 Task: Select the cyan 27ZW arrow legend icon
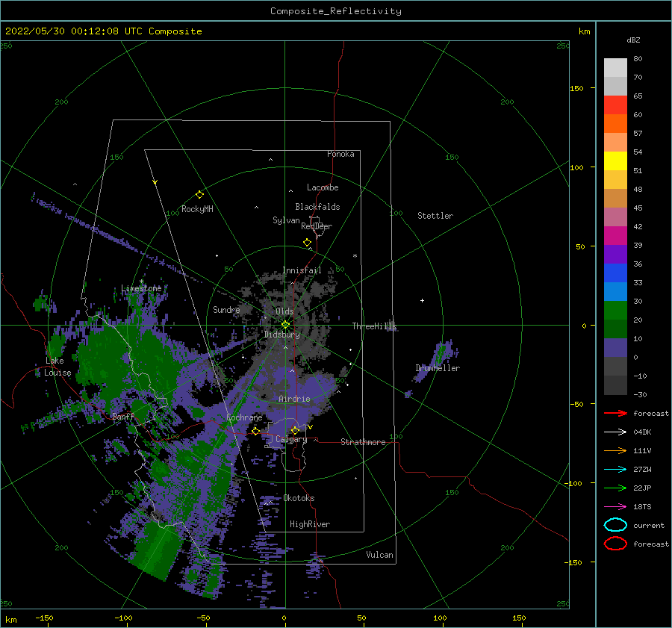coord(615,470)
